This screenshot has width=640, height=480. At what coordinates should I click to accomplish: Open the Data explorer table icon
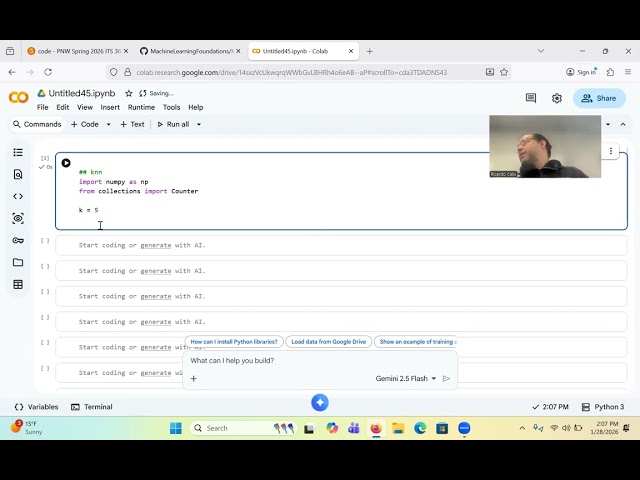pos(18,284)
